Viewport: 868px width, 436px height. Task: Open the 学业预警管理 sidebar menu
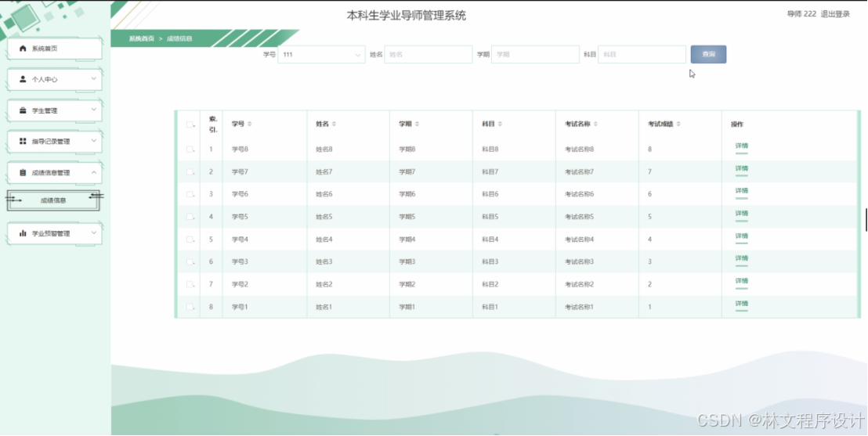tap(54, 233)
